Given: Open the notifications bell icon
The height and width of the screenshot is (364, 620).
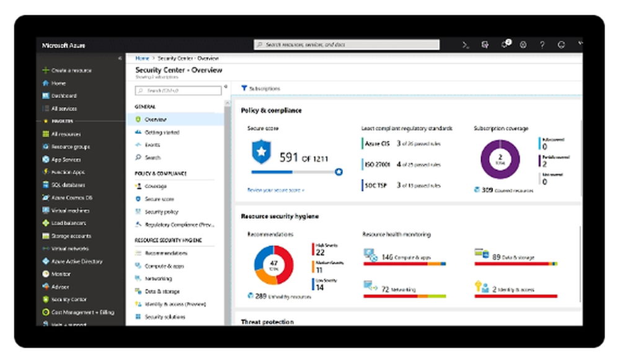Looking at the screenshot, I should [505, 44].
